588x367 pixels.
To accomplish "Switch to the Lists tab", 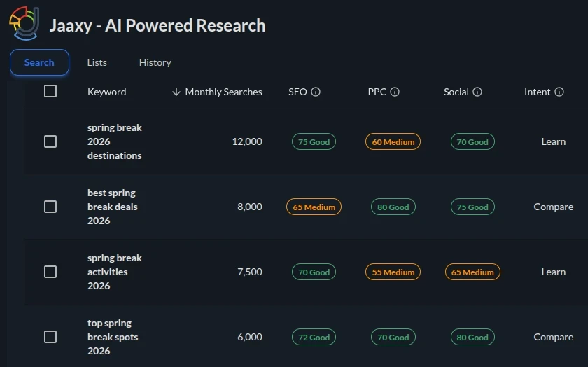I will (x=97, y=62).
